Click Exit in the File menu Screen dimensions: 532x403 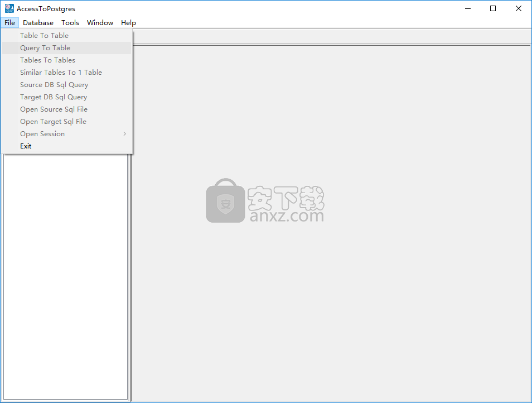66,146
